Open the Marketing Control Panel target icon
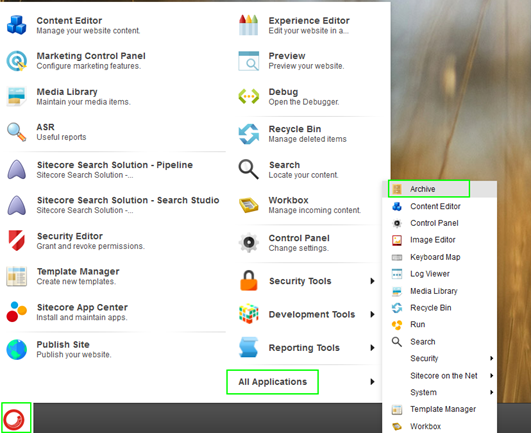The height and width of the screenshot is (433, 531). pos(16,61)
